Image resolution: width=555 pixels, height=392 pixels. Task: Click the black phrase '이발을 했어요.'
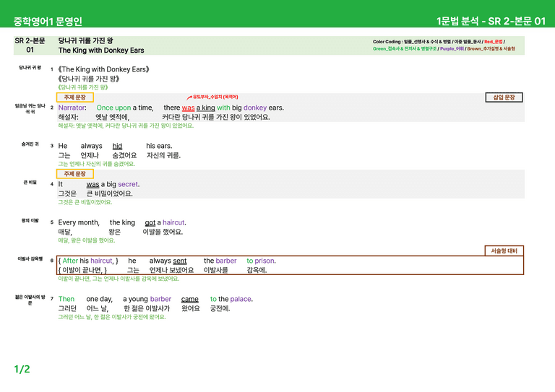point(163,232)
